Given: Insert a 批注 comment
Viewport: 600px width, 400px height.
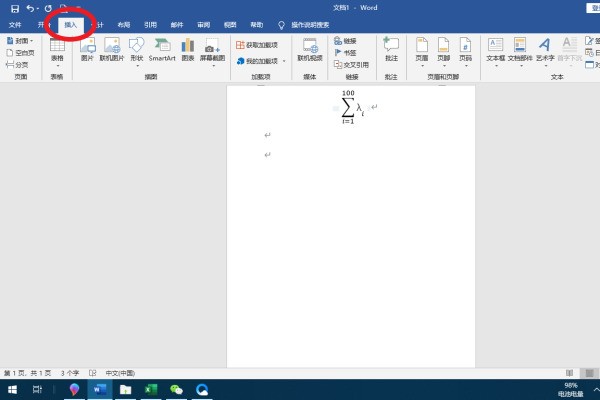Looking at the screenshot, I should point(390,50).
